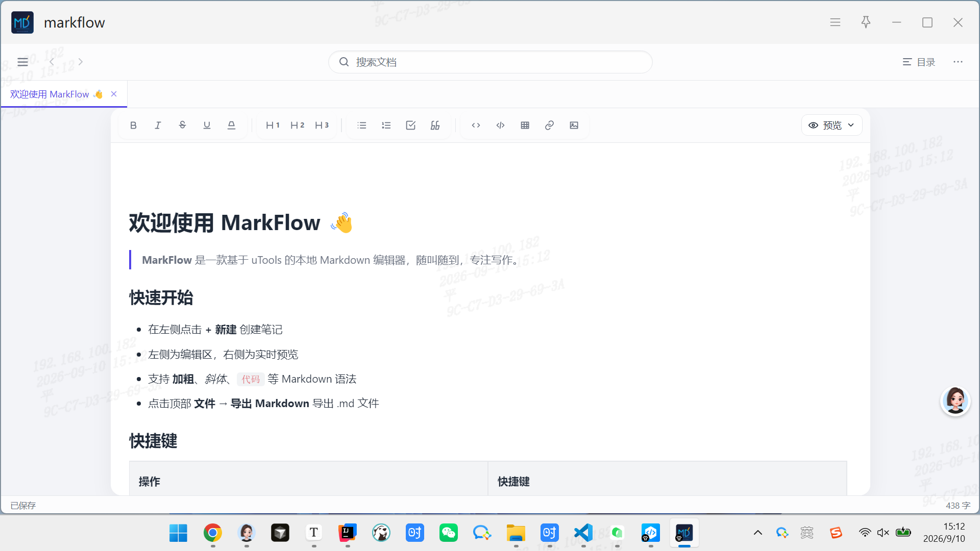Viewport: 980px width, 551px height.
Task: Apply underline formatting
Action: (207, 126)
